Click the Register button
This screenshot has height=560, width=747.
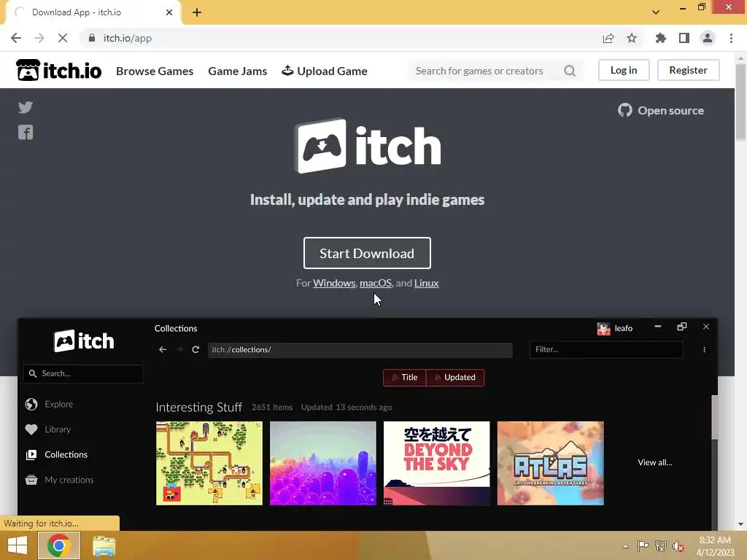(688, 70)
